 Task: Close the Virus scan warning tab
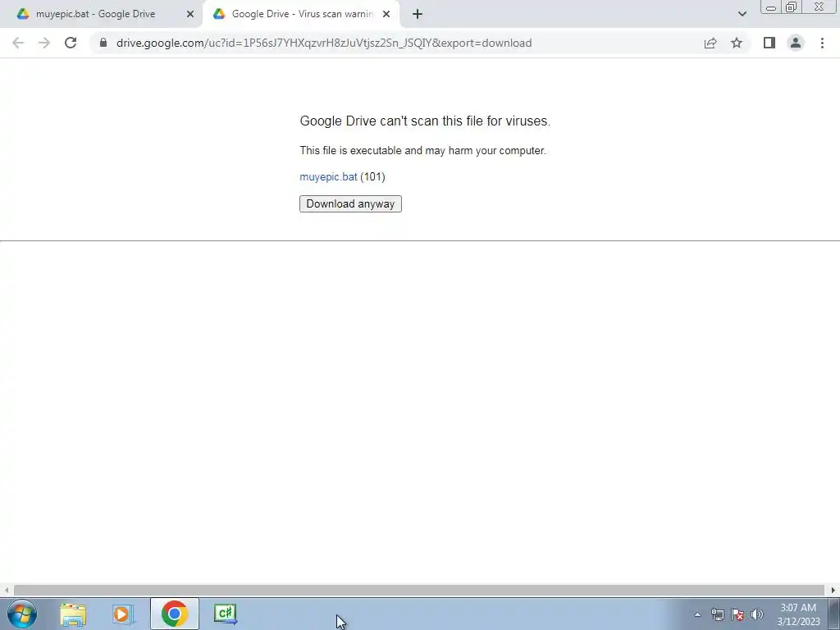pyautogui.click(x=386, y=14)
